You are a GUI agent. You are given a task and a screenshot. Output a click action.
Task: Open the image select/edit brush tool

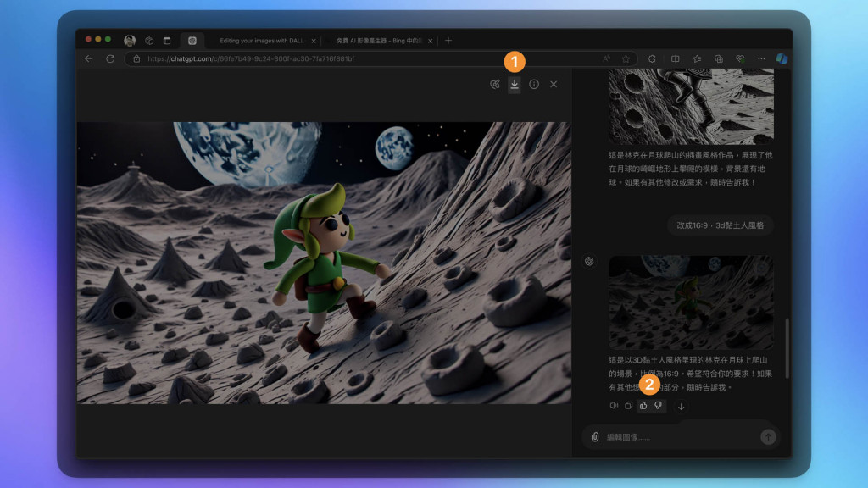click(x=495, y=84)
